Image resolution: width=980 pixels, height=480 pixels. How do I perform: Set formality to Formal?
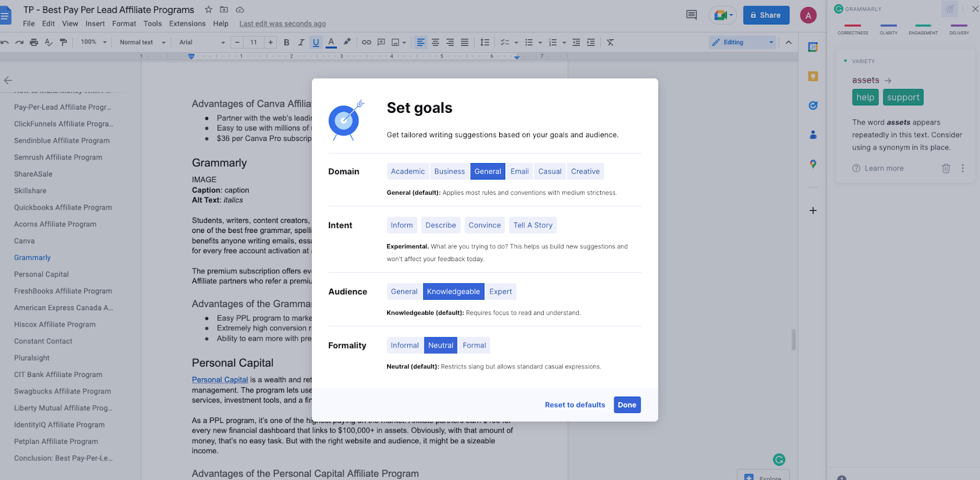[475, 346]
